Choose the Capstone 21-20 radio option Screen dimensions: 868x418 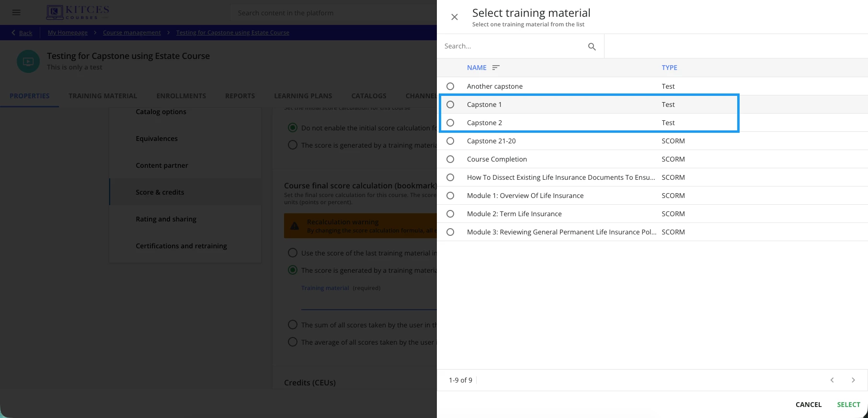[450, 141]
